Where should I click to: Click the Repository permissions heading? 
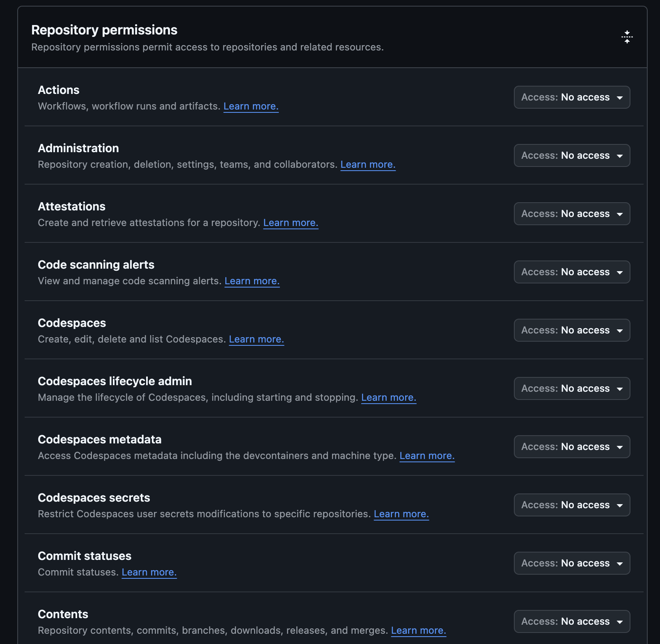tap(104, 30)
